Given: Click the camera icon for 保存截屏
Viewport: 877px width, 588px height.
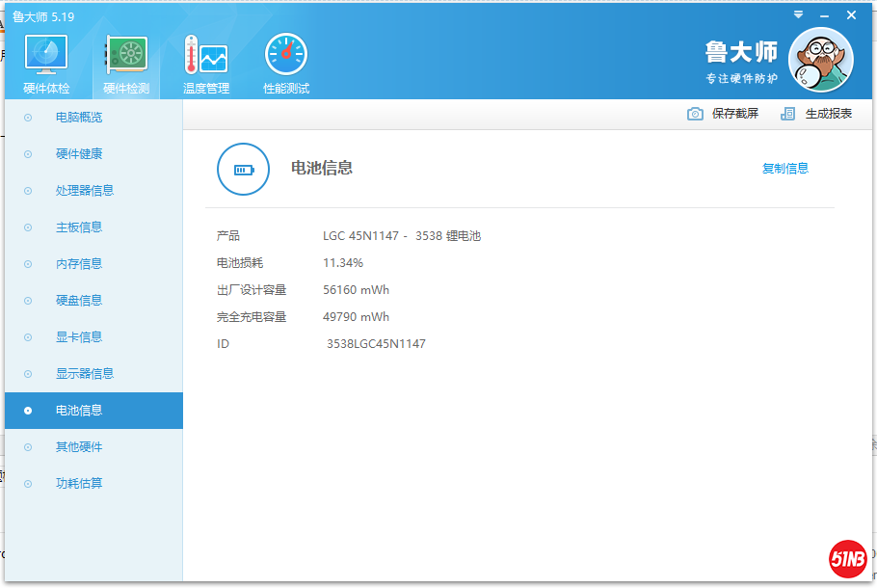Looking at the screenshot, I should pos(696,113).
